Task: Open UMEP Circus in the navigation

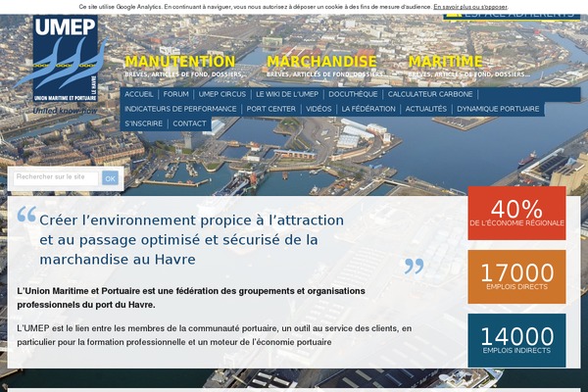Action: [x=222, y=94]
